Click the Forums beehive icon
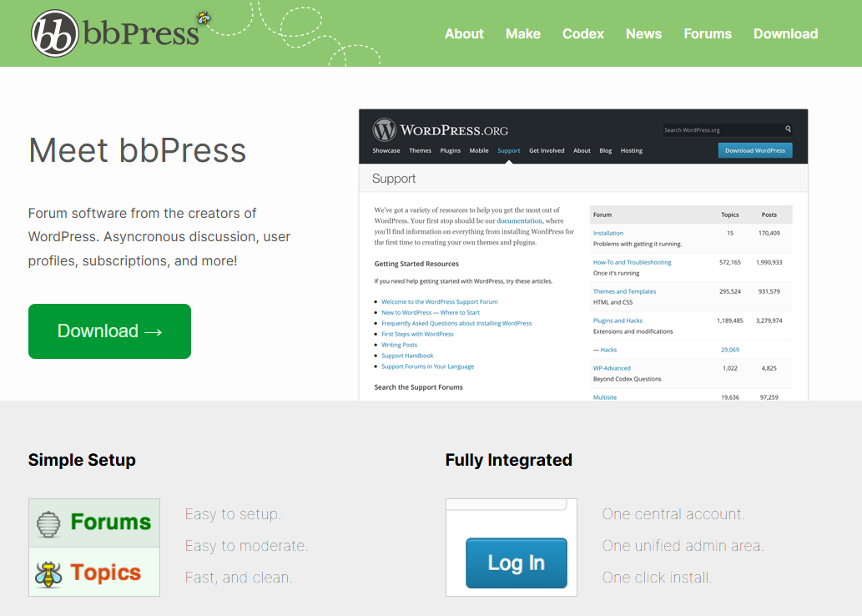 point(49,523)
